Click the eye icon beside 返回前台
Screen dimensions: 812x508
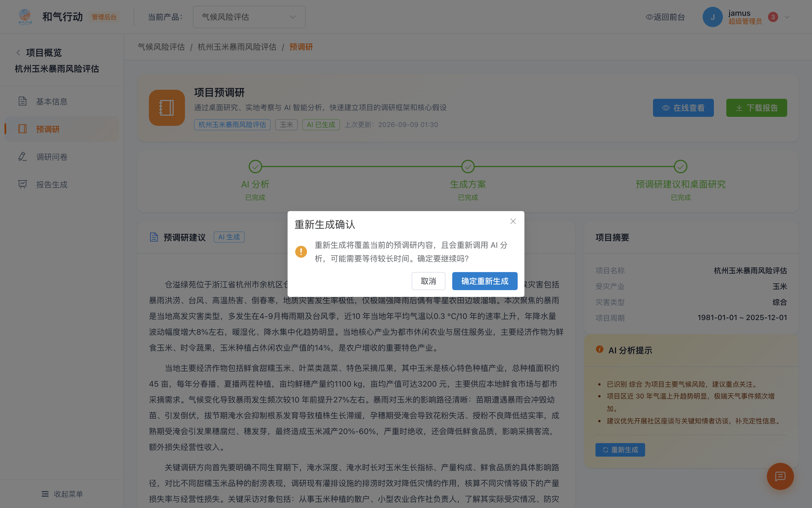pyautogui.click(x=649, y=17)
